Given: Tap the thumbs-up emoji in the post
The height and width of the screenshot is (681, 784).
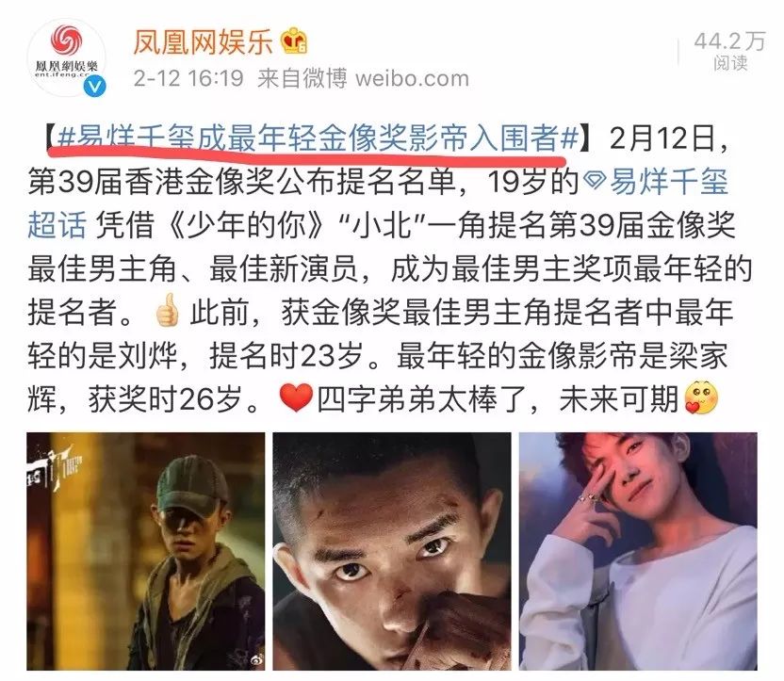Looking at the screenshot, I should 168,310.
